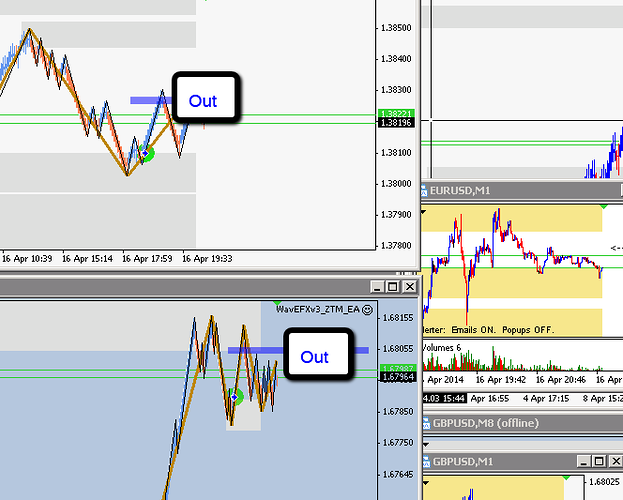The image size is (623, 500).
Task: Click the Volumes 6 indicator label
Action: pyautogui.click(x=442, y=348)
